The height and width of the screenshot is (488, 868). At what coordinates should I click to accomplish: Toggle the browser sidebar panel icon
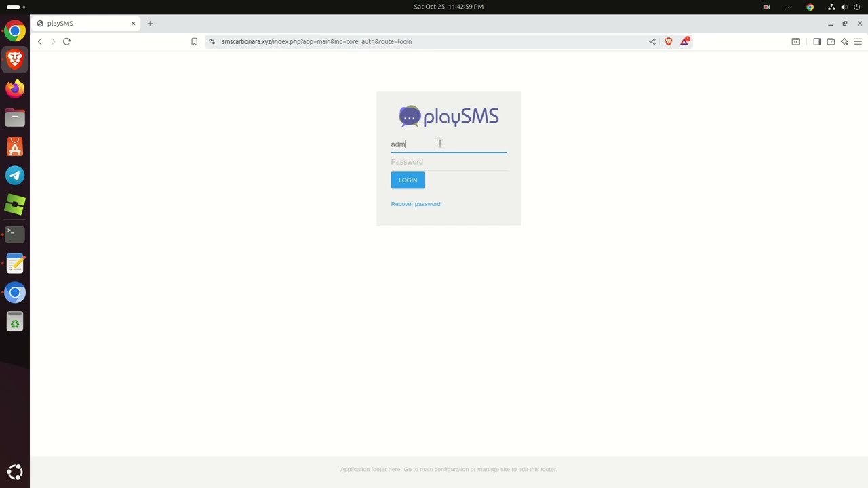pyautogui.click(x=817, y=41)
